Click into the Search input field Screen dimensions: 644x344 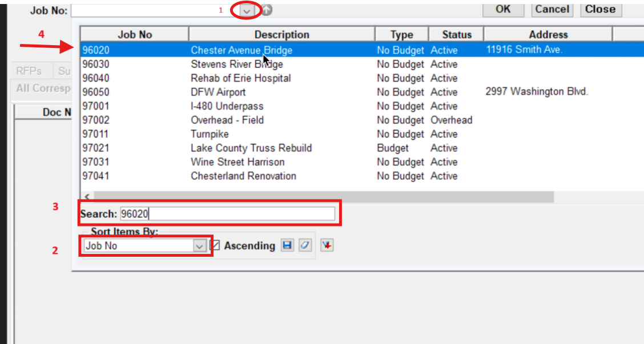[227, 214]
